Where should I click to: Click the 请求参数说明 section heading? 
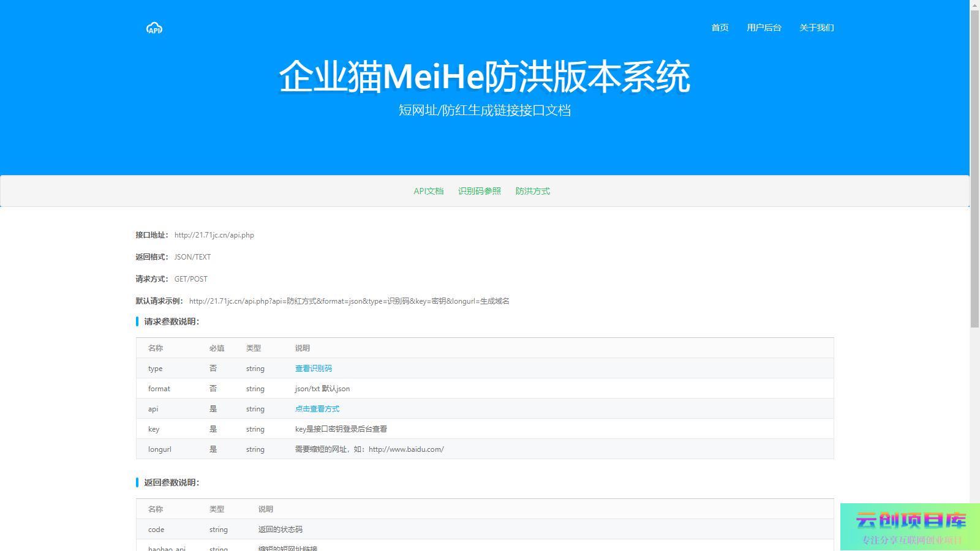pyautogui.click(x=171, y=321)
